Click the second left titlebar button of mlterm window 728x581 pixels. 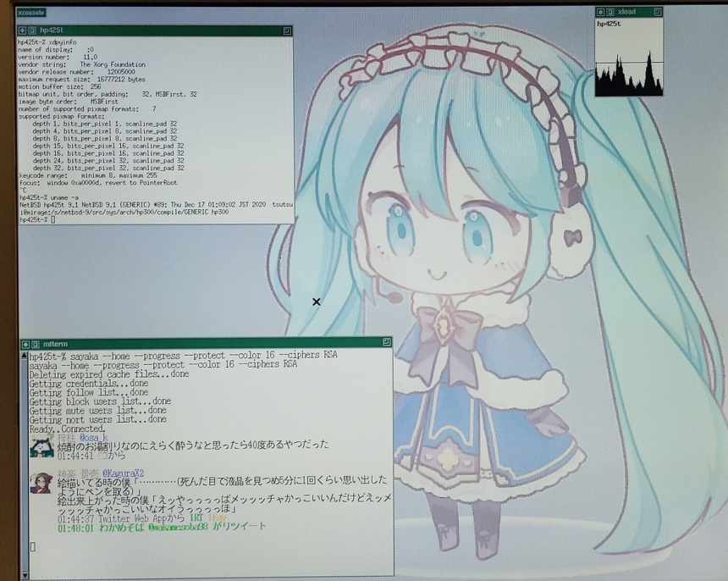35,345
